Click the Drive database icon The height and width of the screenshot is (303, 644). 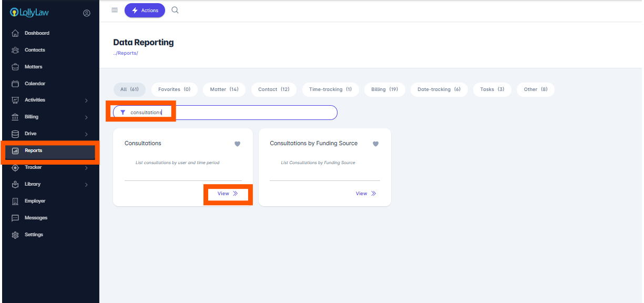pyautogui.click(x=15, y=134)
